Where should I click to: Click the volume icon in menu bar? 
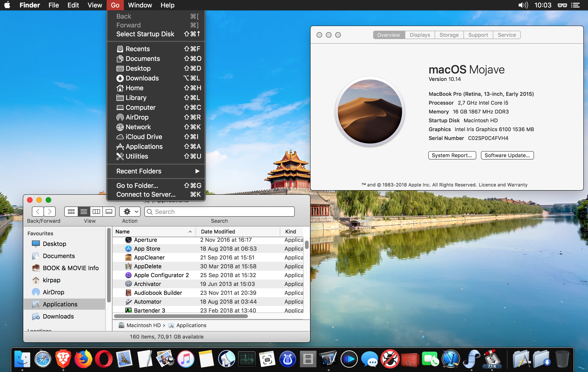point(523,5)
